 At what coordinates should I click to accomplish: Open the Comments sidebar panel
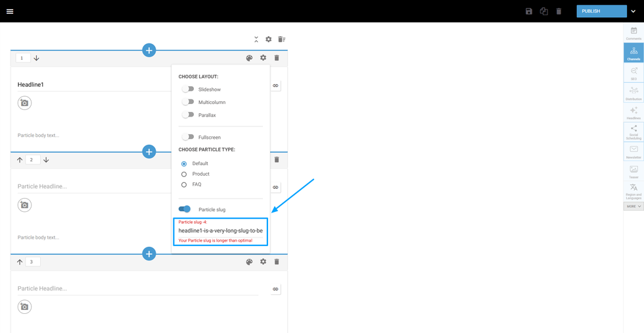point(633,33)
